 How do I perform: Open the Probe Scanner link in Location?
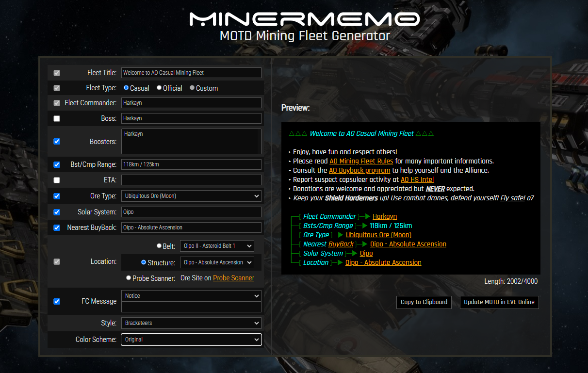(233, 278)
